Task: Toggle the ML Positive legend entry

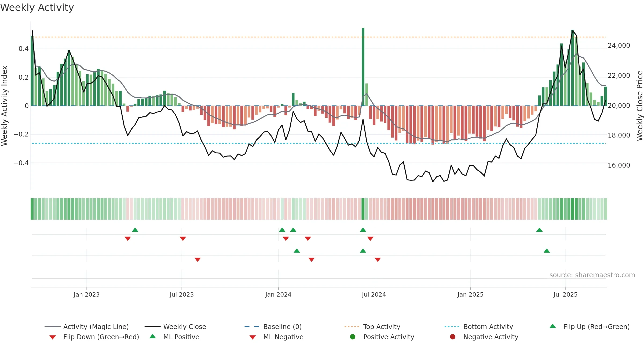Action: point(174,337)
